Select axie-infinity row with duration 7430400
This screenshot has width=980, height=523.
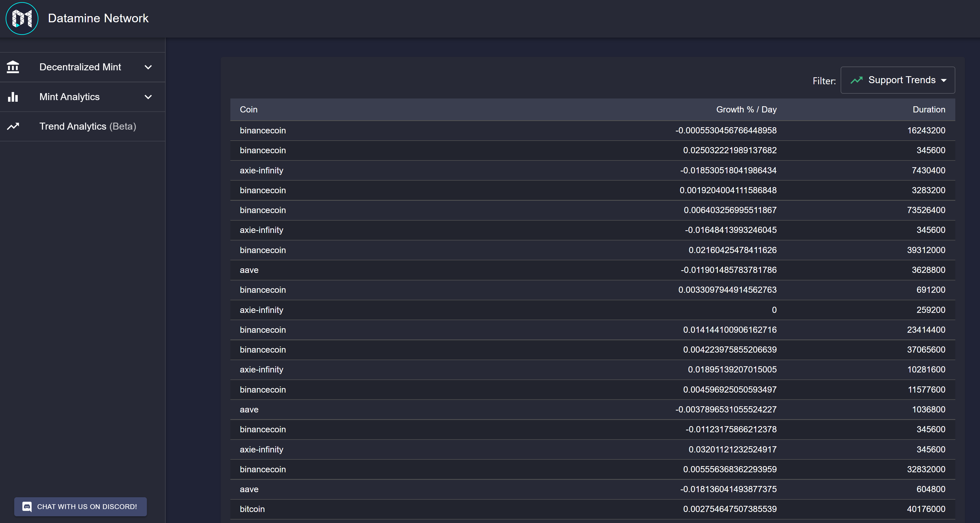point(592,170)
